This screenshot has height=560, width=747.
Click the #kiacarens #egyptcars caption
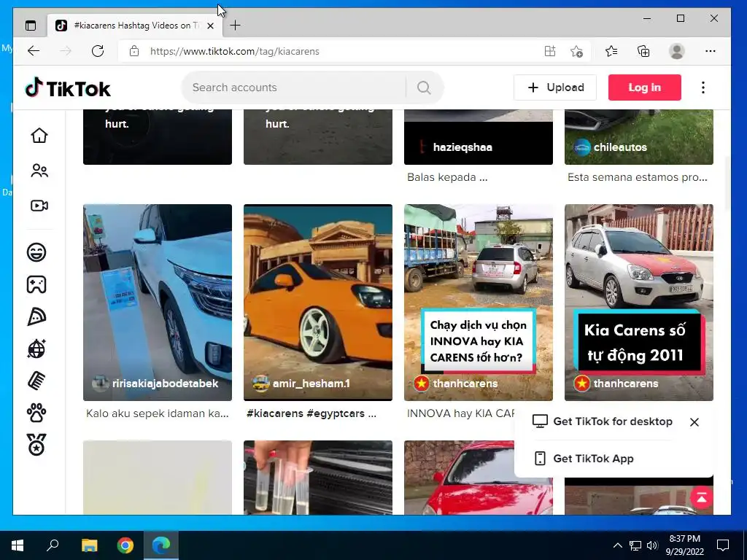click(311, 413)
